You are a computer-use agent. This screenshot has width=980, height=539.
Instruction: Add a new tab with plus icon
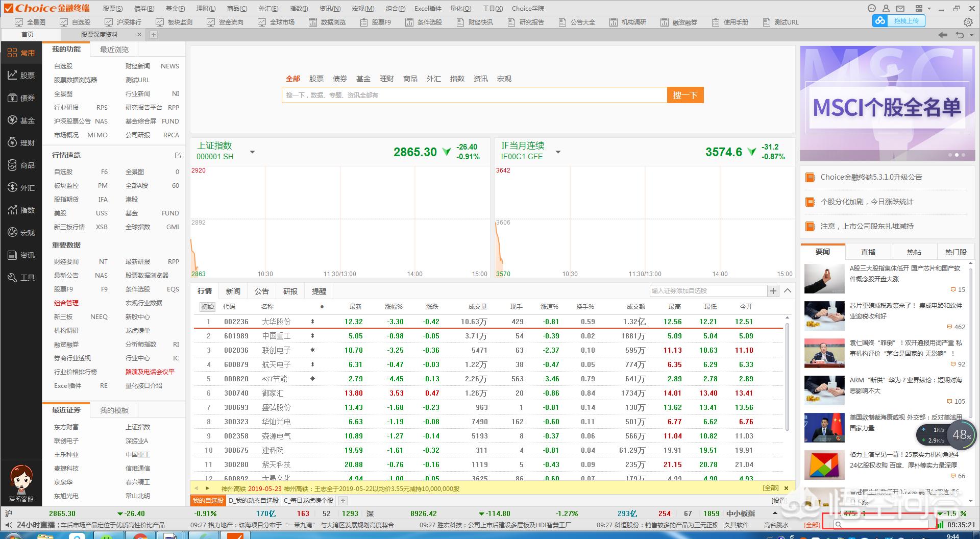point(154,35)
